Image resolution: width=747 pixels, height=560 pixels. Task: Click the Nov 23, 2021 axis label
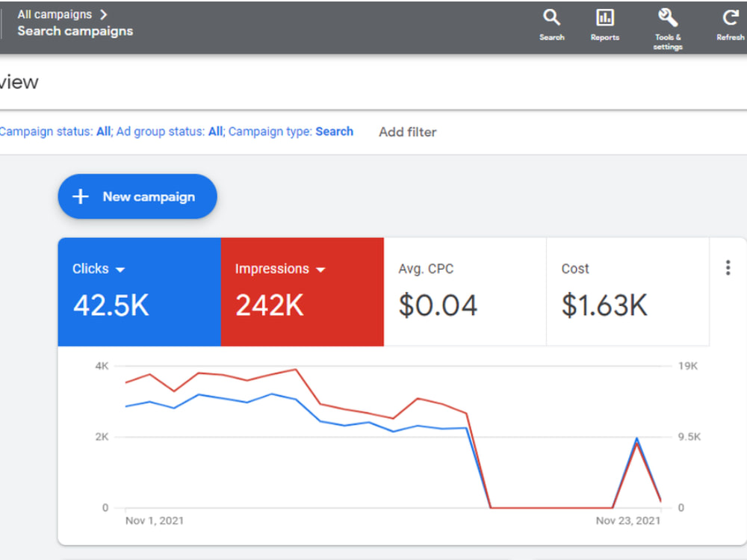coord(628,520)
